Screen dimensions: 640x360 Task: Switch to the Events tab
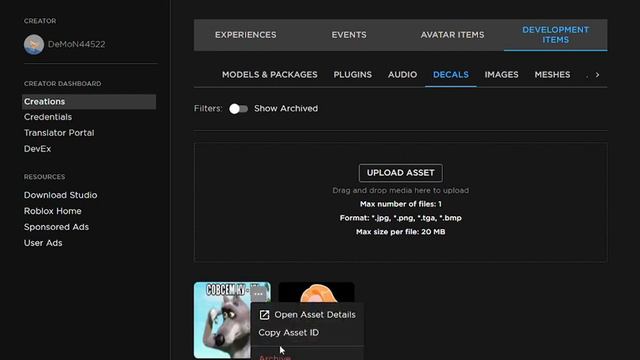pos(349,35)
